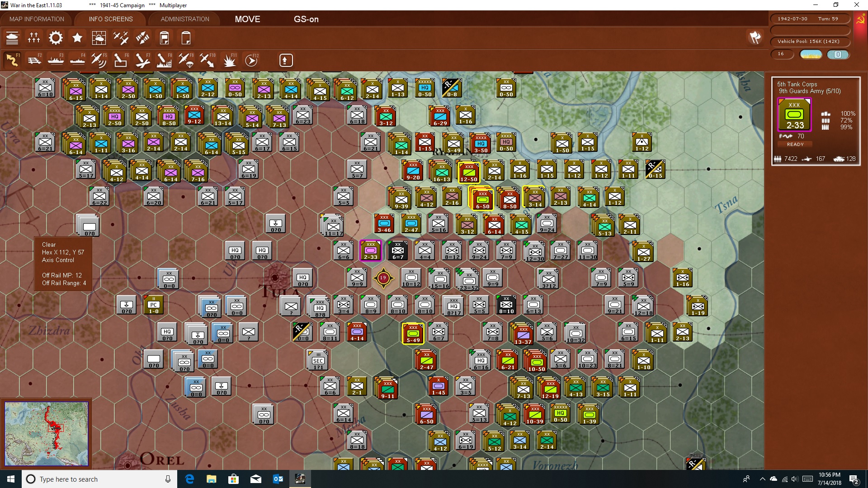The image size is (868, 488).
Task: Click the blank clipboard icon
Action: [186, 38]
